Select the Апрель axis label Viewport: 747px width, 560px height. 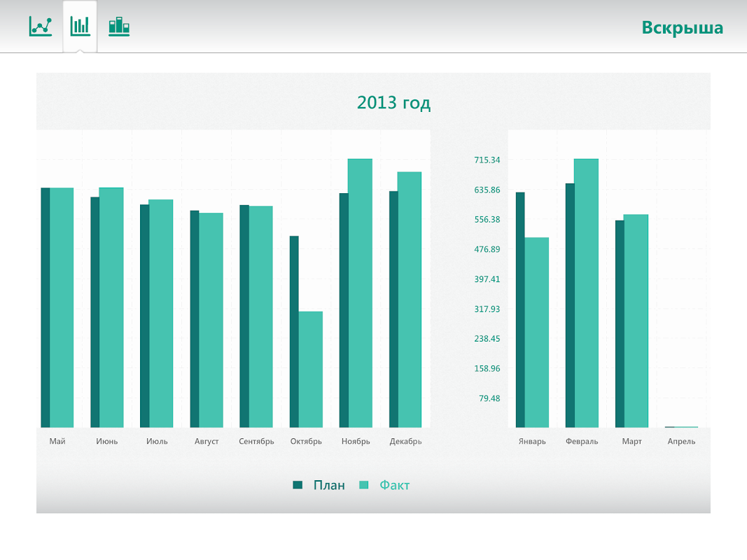(x=681, y=442)
